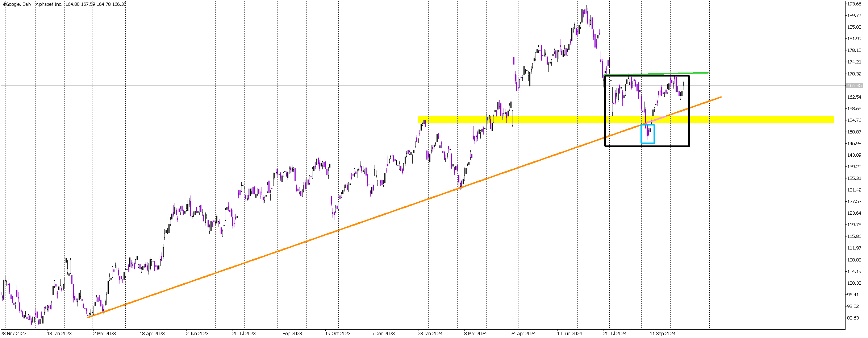Click the '2 Jun 2023' date label

pos(197,334)
